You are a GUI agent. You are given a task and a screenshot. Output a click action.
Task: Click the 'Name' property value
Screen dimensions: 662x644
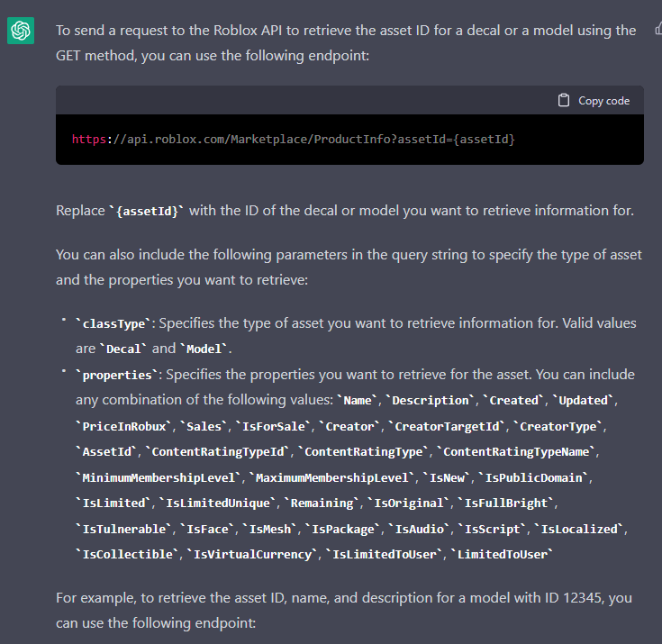click(x=358, y=400)
